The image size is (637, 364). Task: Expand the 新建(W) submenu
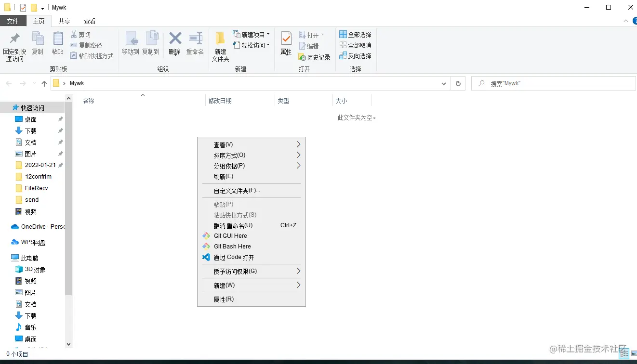pyautogui.click(x=252, y=286)
